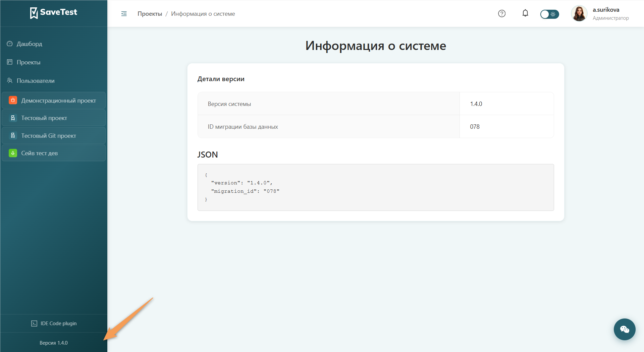Select Тестовый проект
Screen dimensions: 644x352
tap(54, 118)
